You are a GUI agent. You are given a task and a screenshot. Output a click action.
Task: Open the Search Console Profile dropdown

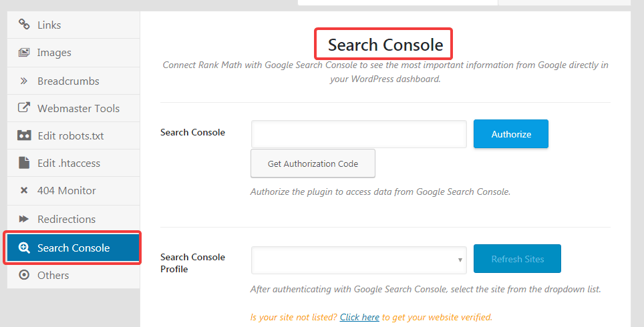coord(359,260)
